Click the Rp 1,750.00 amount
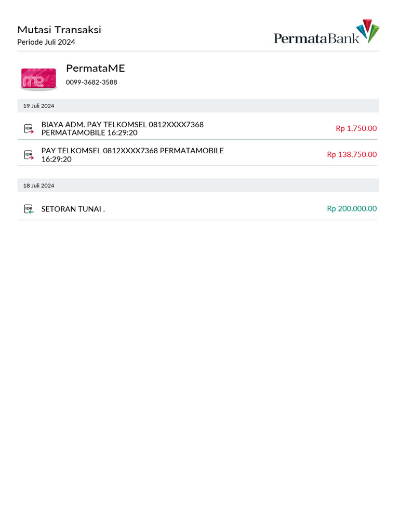 pyautogui.click(x=356, y=128)
